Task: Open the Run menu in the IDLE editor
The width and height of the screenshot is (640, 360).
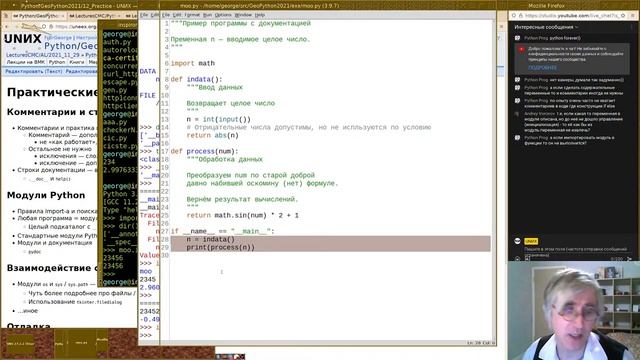Action: click(207, 15)
